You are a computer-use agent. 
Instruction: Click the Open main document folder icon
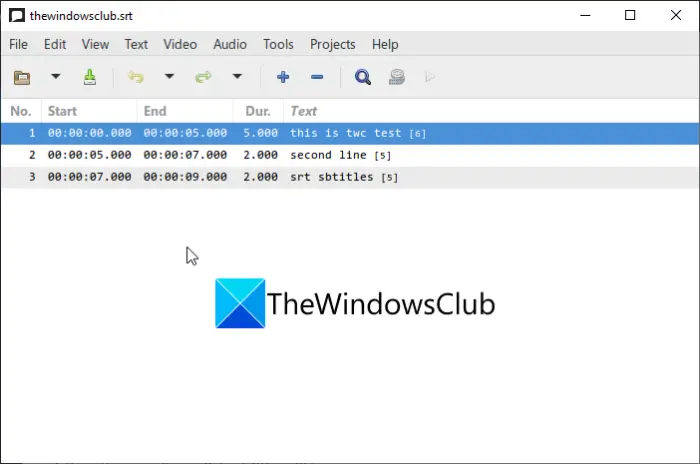[22, 77]
